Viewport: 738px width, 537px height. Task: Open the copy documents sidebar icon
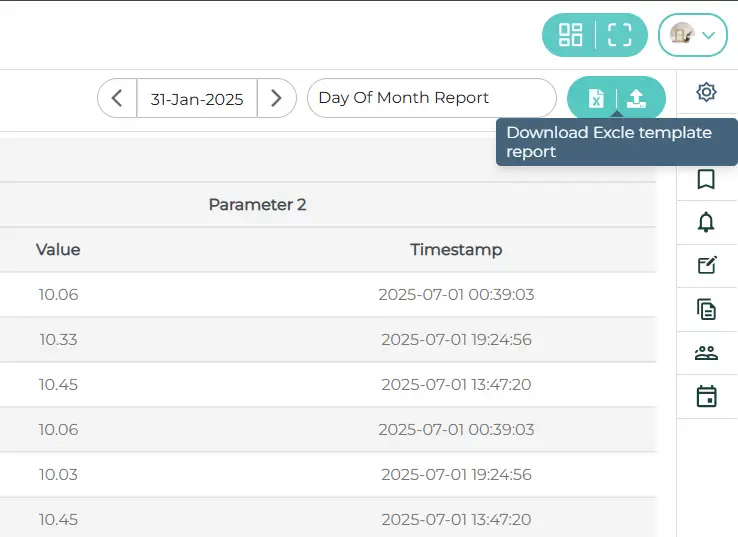[x=706, y=309]
